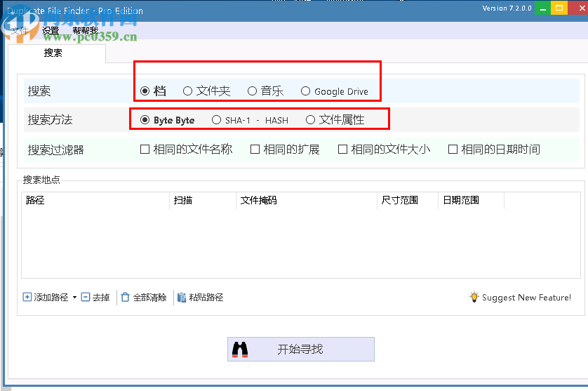
Task: Open the 设置 menu
Action: (x=51, y=31)
